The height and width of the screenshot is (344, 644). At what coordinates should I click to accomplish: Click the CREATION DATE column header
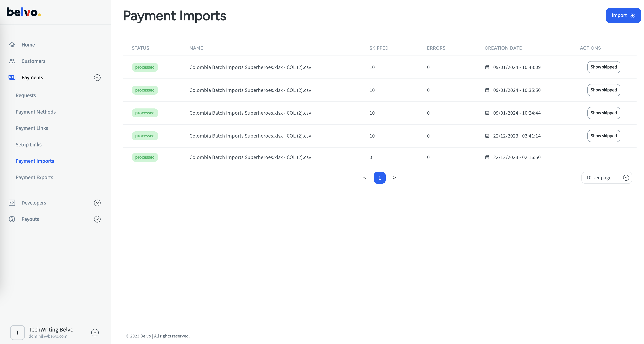(503, 48)
